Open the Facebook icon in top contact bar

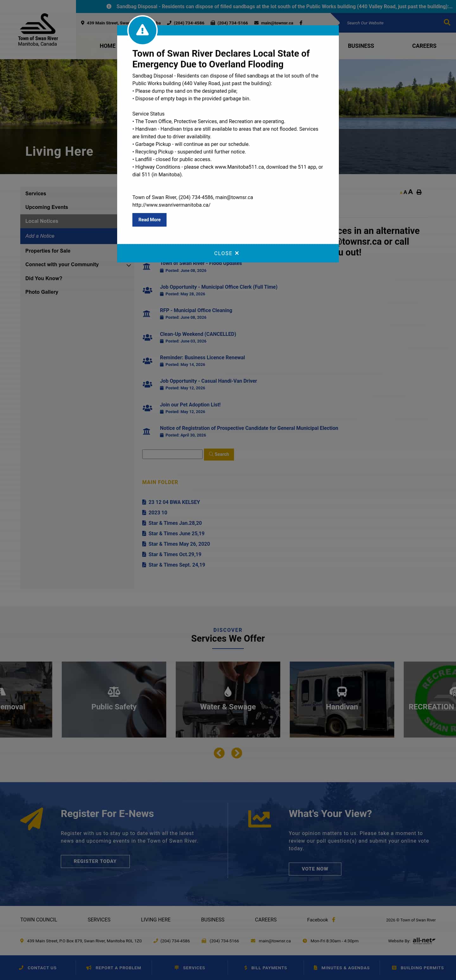pos(301,23)
